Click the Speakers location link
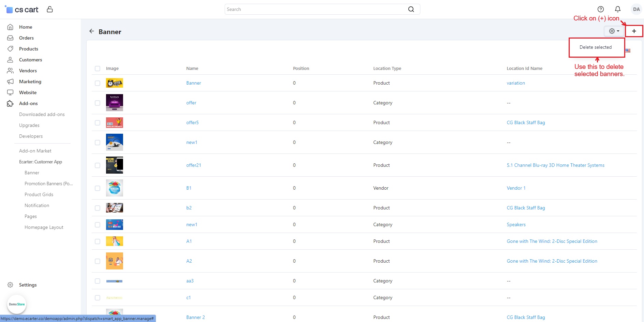This screenshot has width=644, height=322. click(x=516, y=225)
